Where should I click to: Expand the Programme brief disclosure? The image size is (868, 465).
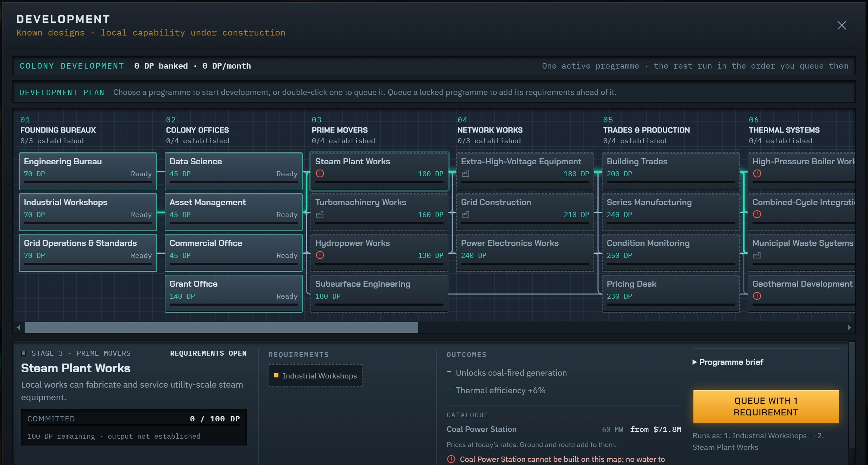coord(728,362)
